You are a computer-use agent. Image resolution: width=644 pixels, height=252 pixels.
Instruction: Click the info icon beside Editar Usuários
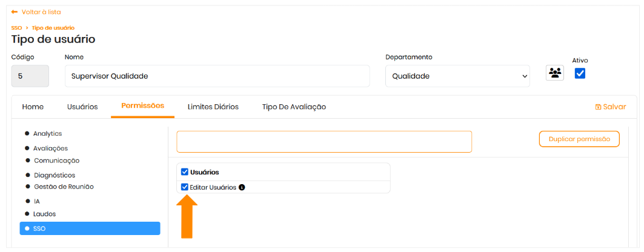tap(242, 187)
